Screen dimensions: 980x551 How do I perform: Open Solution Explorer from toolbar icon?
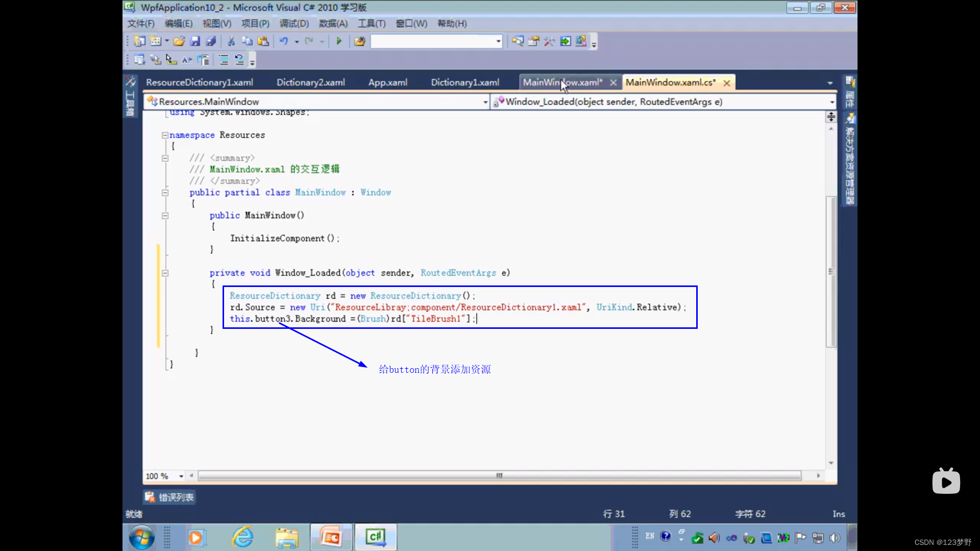518,41
